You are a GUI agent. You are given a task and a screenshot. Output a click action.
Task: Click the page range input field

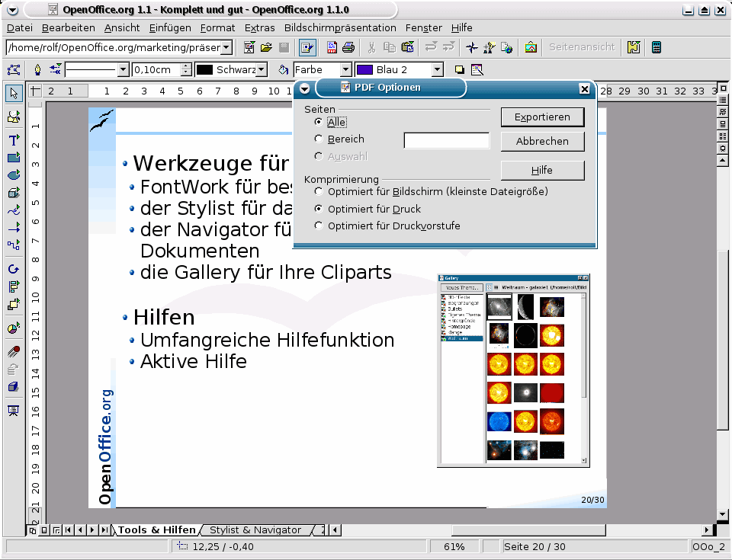tap(446, 140)
